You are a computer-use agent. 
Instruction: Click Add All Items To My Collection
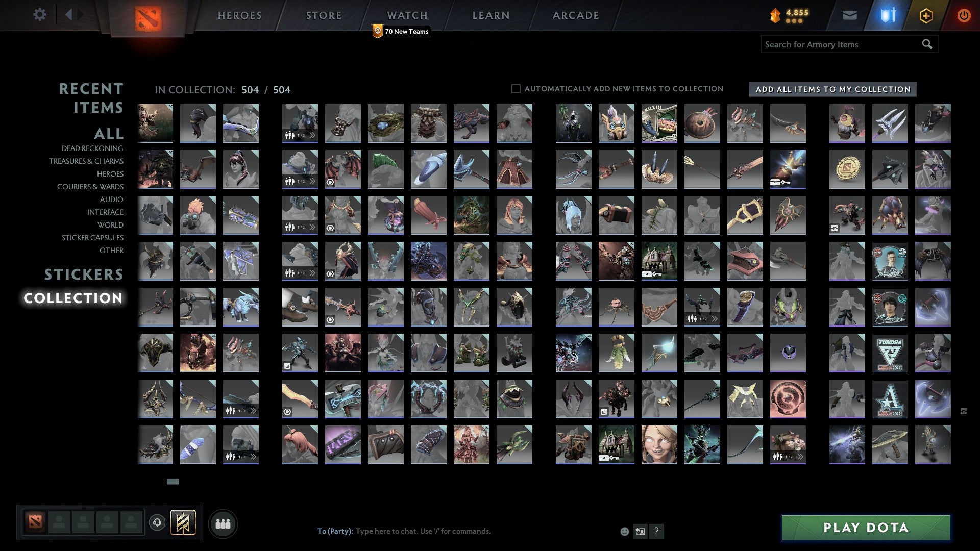pos(832,89)
